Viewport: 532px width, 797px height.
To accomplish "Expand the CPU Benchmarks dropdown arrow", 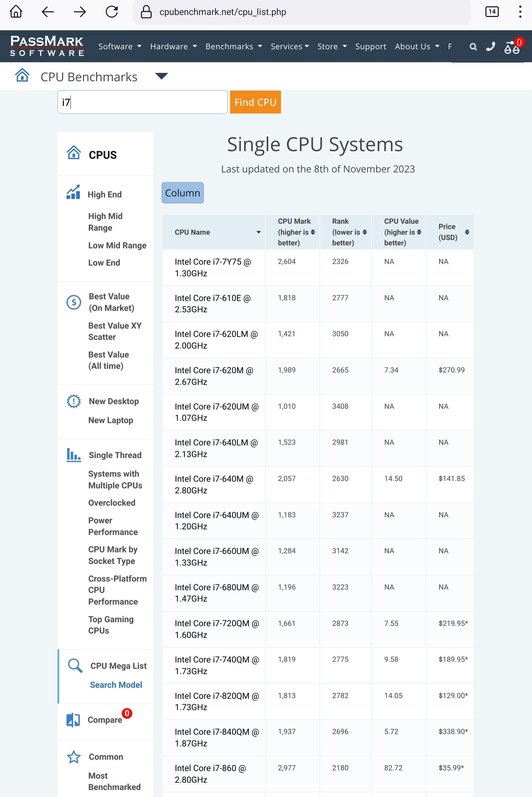I will [x=162, y=76].
